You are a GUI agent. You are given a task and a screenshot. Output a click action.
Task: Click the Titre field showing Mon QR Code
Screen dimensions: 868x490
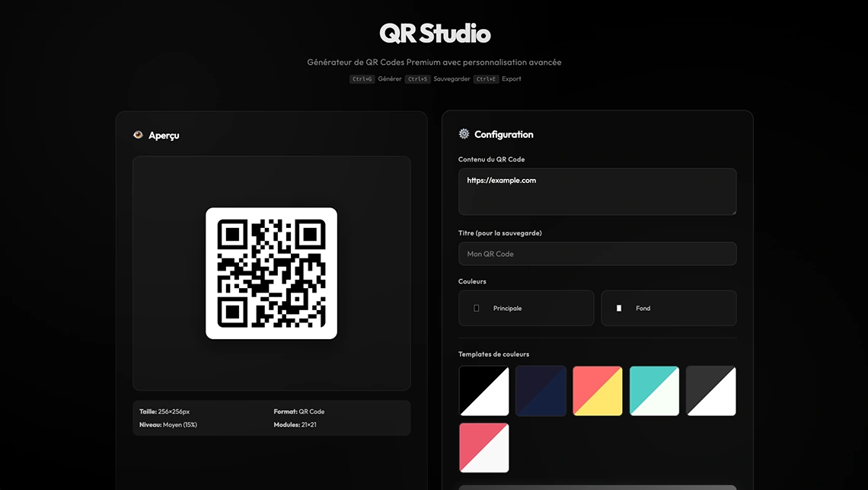(597, 254)
